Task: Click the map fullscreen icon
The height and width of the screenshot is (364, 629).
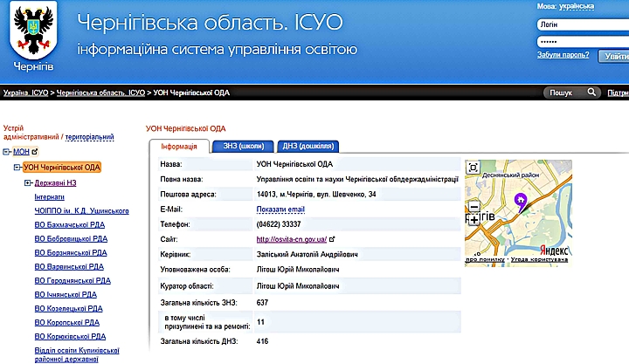Action: (473, 168)
